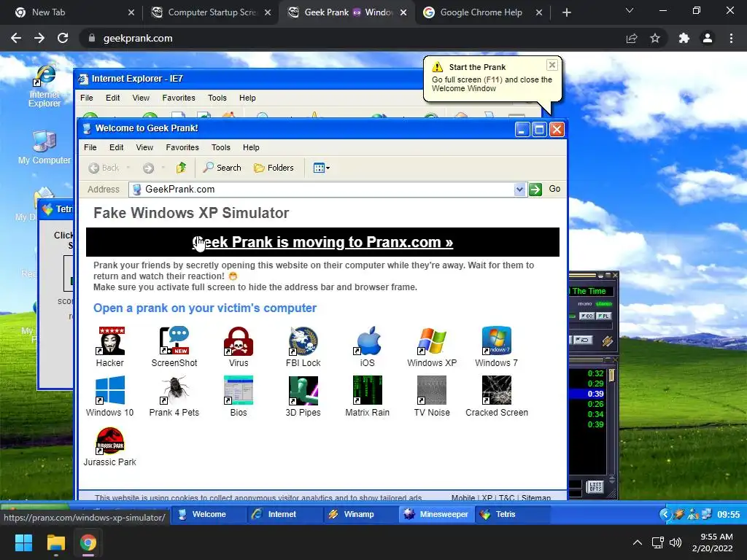
Task: Open Windows 11 Start button
Action: pos(23,542)
